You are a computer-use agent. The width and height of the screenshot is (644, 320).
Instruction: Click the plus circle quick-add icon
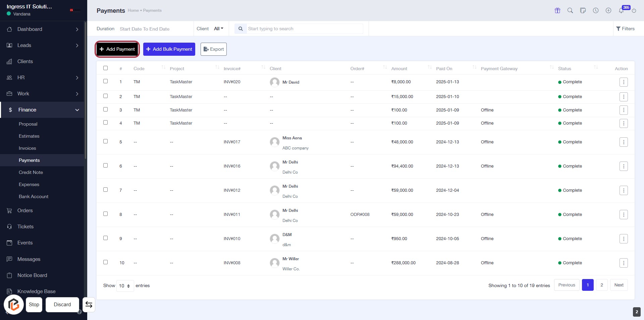pos(608,10)
